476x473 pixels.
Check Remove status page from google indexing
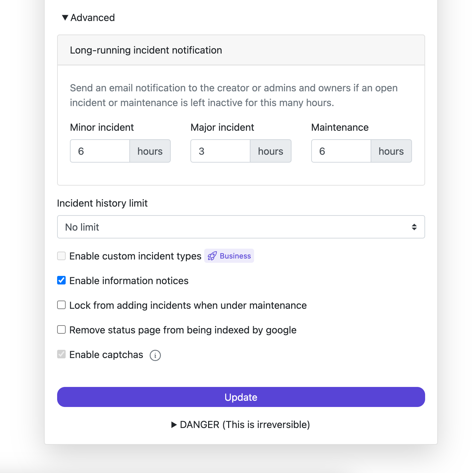pos(61,329)
